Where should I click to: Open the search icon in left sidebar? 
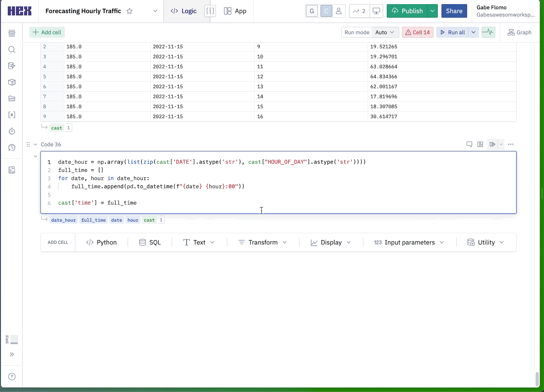pos(12,50)
